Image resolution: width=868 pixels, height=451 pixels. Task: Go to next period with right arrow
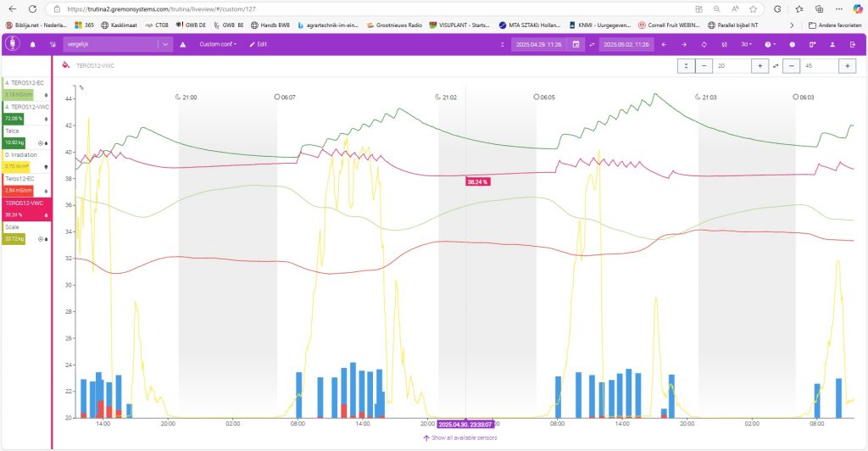coord(684,44)
